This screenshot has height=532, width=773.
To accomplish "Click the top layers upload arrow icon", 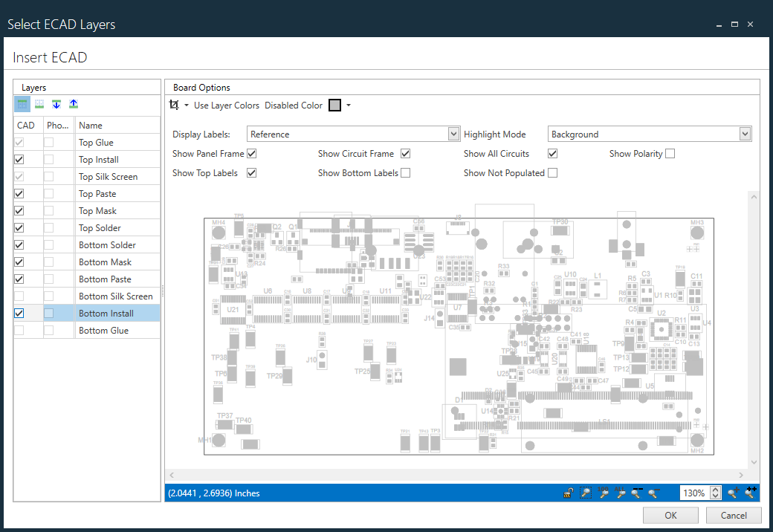I will pyautogui.click(x=73, y=103).
